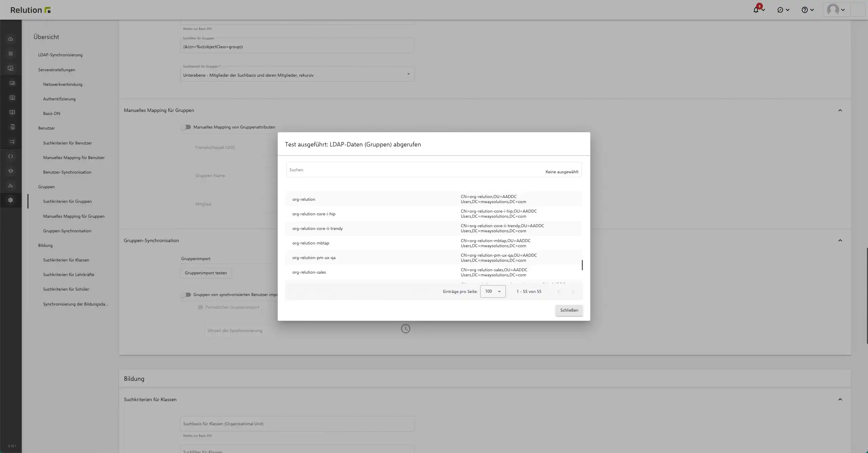This screenshot has width=868, height=453.
Task: Toggle manual mapping of group attributes
Action: coord(185,127)
